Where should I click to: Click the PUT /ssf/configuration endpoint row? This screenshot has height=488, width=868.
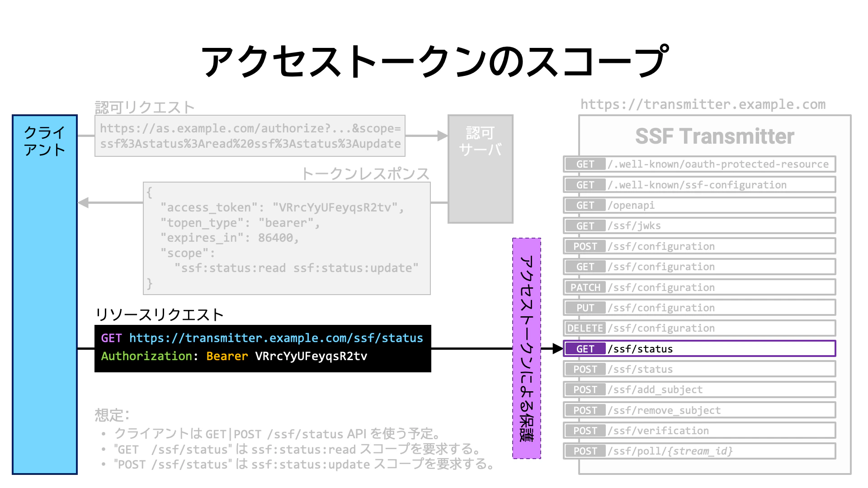point(699,308)
